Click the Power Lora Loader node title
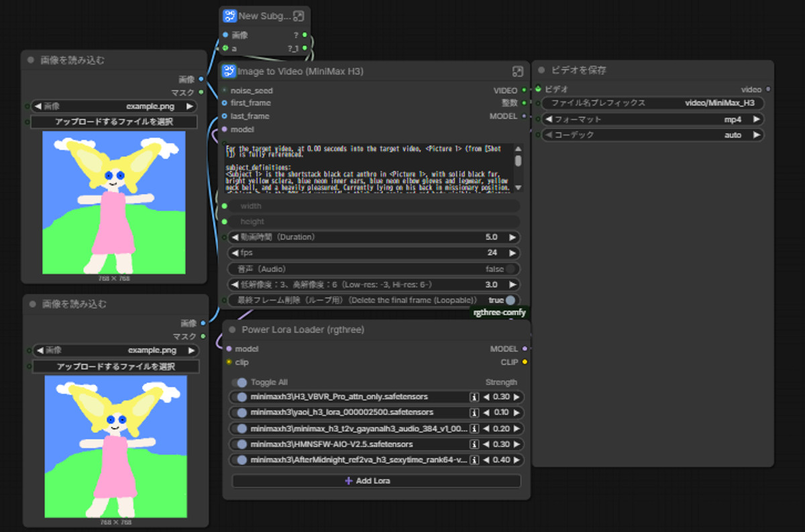Viewport: 805px width, 532px height. click(x=303, y=329)
